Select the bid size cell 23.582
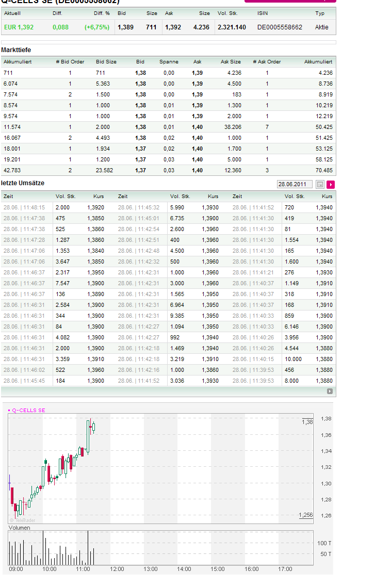 [x=104, y=170]
